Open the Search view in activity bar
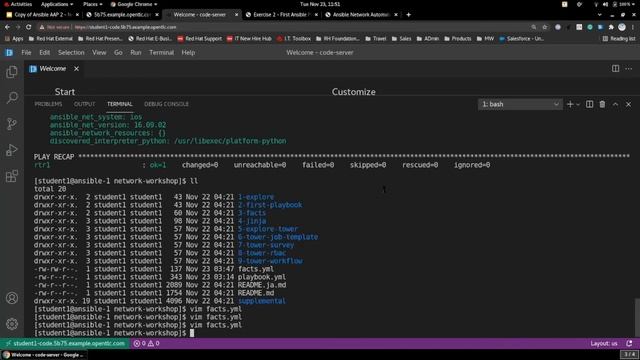 12,98
